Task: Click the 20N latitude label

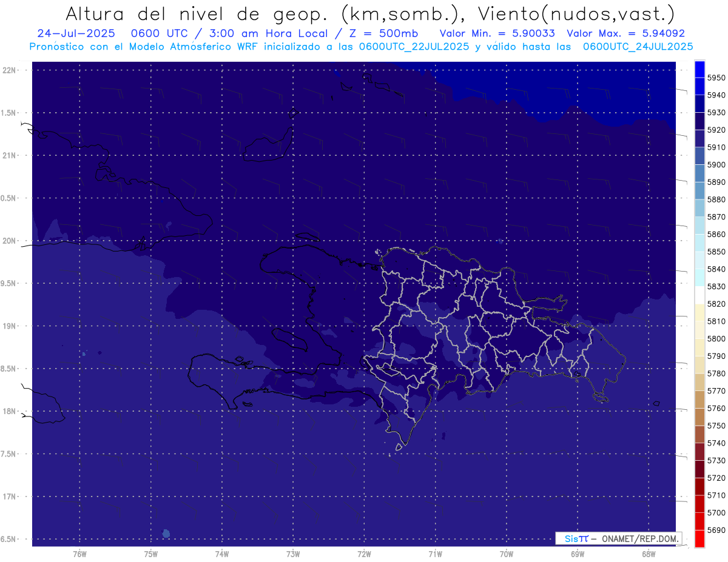Action: tap(10, 241)
